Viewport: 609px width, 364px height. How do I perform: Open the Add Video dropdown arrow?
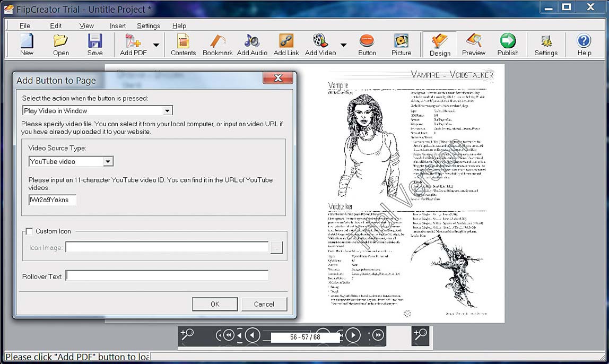343,45
